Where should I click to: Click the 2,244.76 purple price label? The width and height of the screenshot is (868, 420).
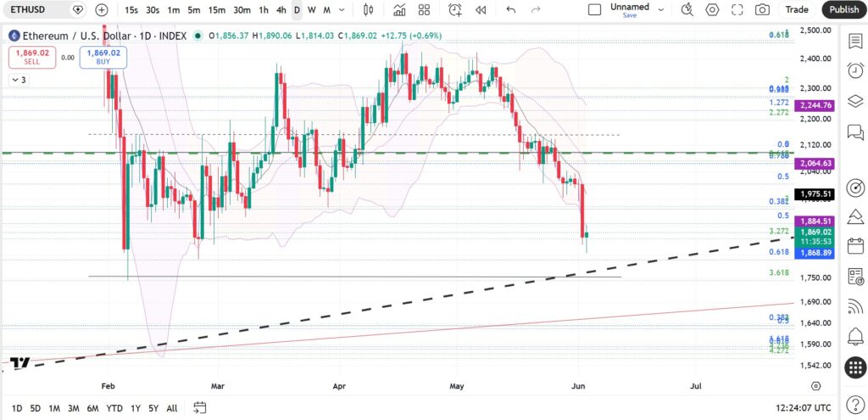pos(815,105)
